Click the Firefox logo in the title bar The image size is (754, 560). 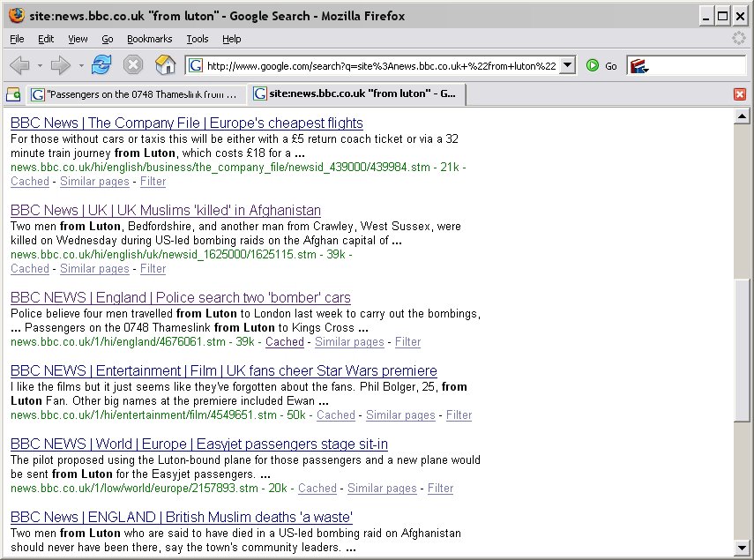click(16, 16)
